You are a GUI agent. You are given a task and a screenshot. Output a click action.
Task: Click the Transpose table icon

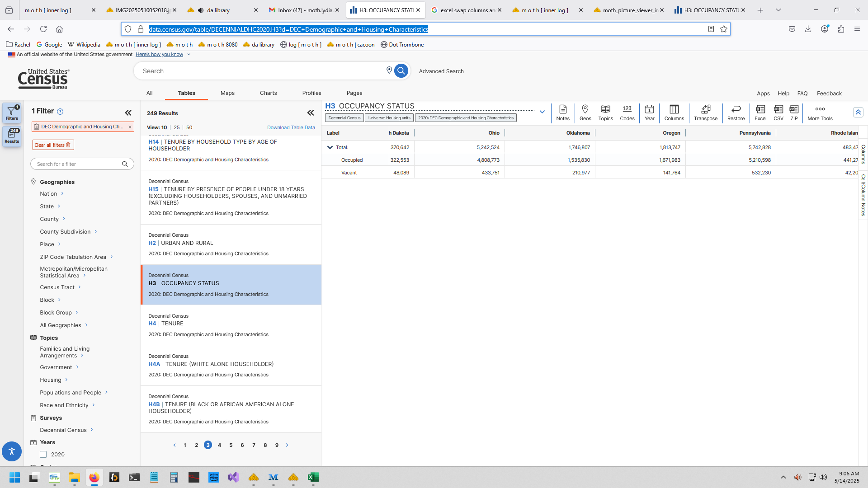point(705,113)
